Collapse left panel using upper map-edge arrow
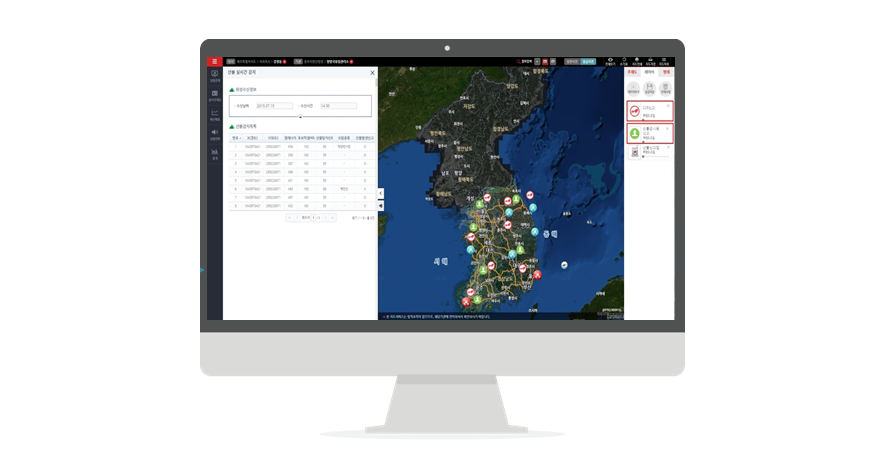This screenshot has width=891, height=451. click(381, 194)
